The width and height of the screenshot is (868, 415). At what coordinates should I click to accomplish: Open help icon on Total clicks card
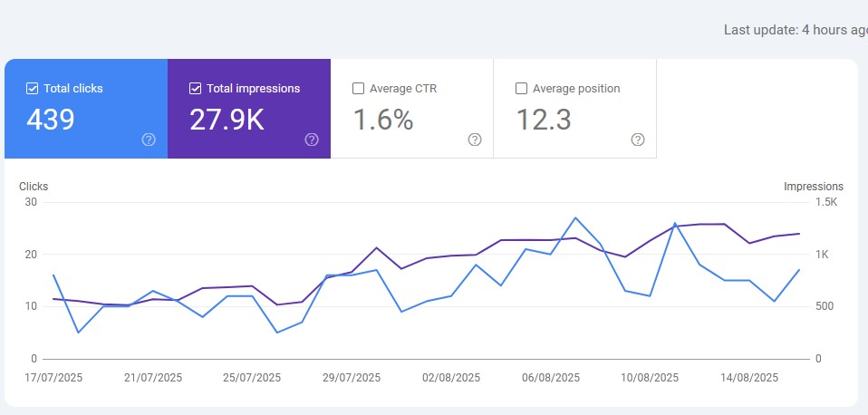[x=149, y=140]
